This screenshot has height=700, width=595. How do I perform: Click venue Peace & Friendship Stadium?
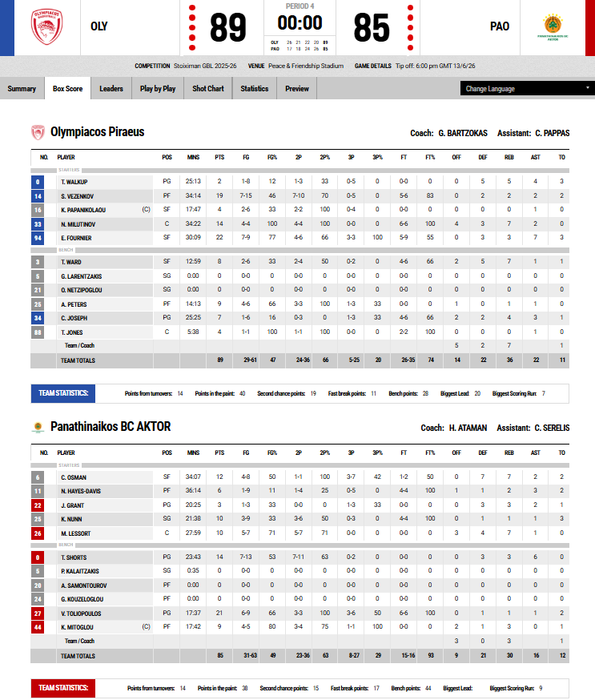coord(306,66)
